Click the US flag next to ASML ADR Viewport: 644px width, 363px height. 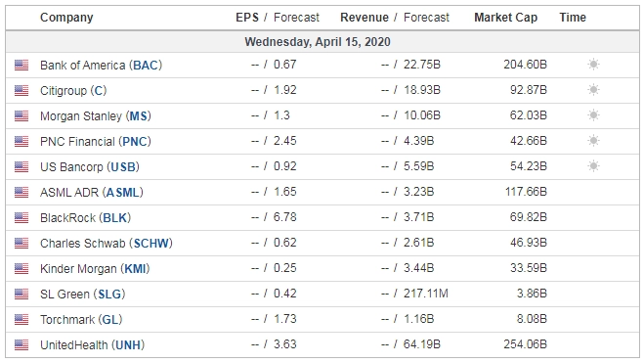(x=21, y=192)
